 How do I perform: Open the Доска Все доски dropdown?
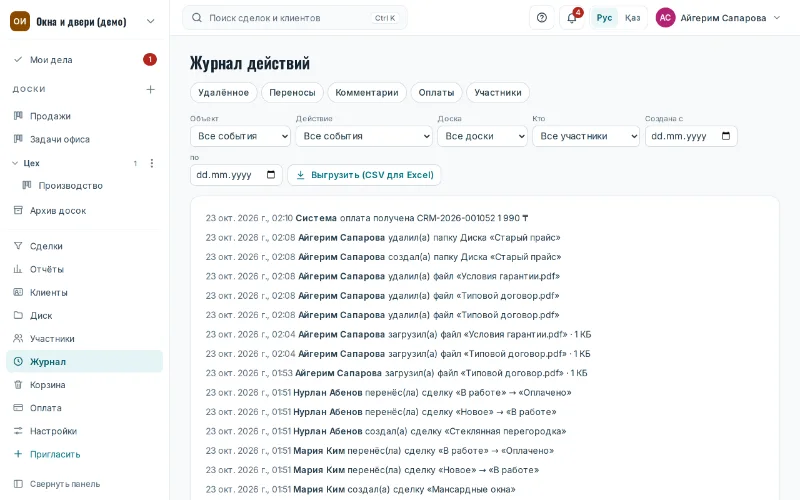[482, 136]
